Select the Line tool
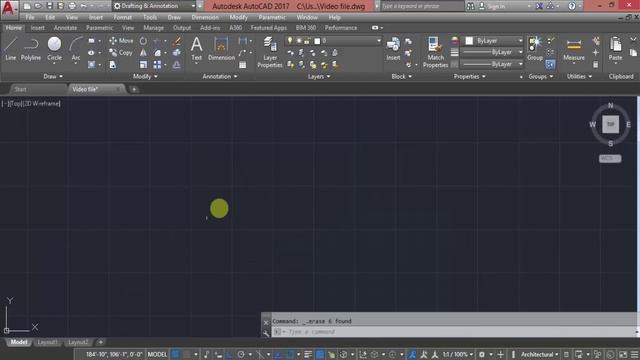640x360 pixels. (x=11, y=49)
